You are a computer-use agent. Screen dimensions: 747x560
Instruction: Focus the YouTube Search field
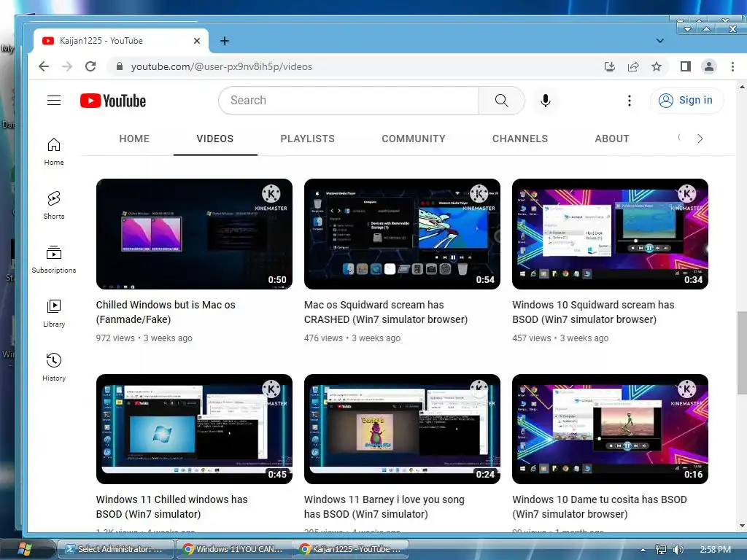[349, 101]
